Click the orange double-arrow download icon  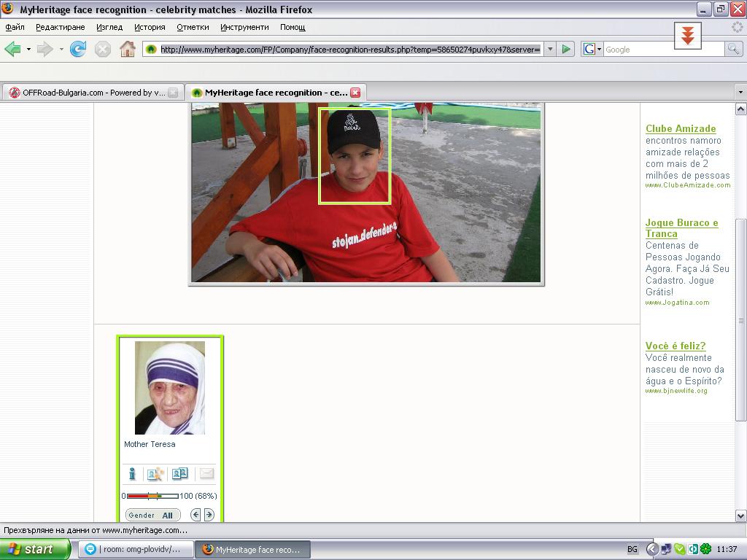[688, 35]
